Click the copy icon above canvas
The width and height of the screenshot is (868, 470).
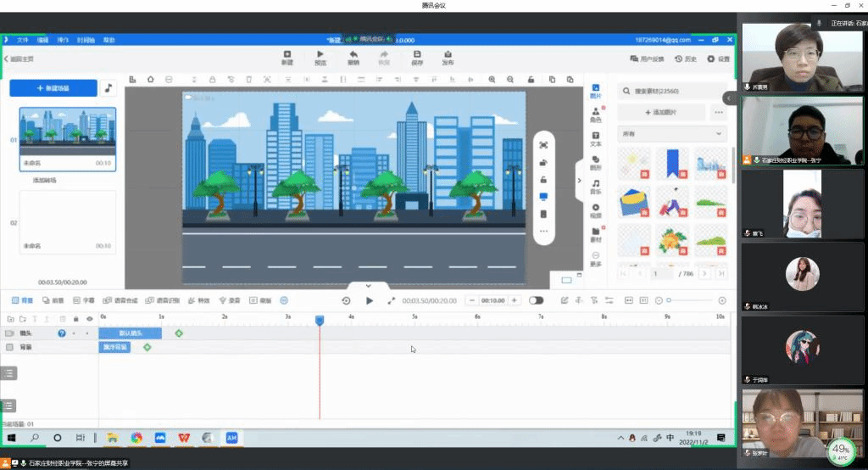(552, 80)
